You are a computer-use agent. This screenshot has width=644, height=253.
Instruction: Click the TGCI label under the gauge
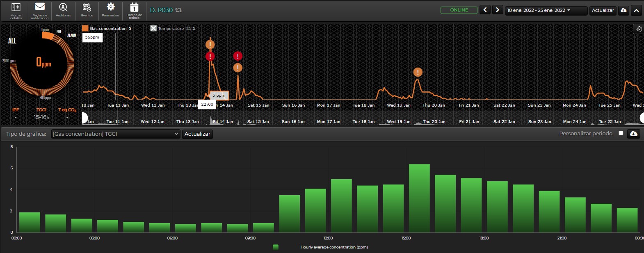pyautogui.click(x=41, y=110)
